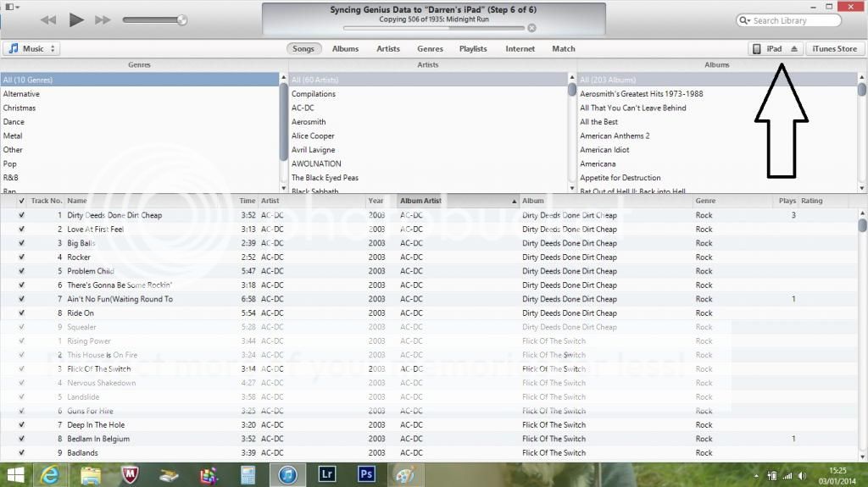Open McAfee shield icon on taskbar
This screenshot has width=868, height=487.
[x=130, y=475]
